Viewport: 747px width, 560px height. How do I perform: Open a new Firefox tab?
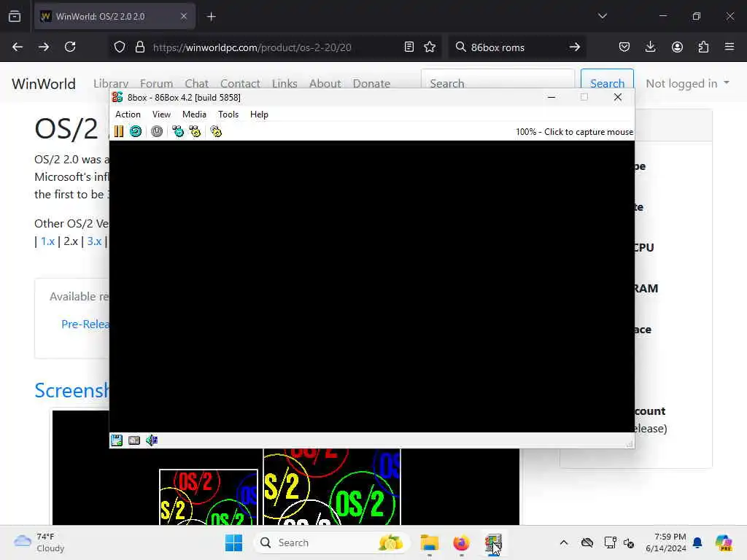tap(211, 17)
